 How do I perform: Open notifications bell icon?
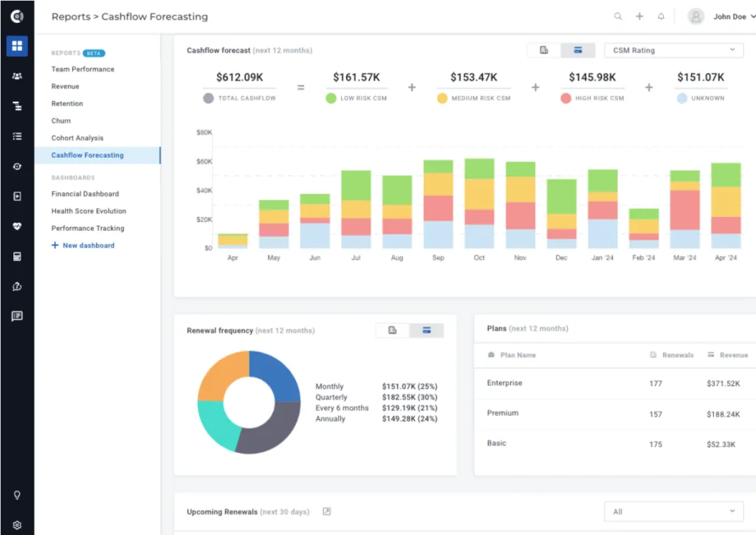661,16
